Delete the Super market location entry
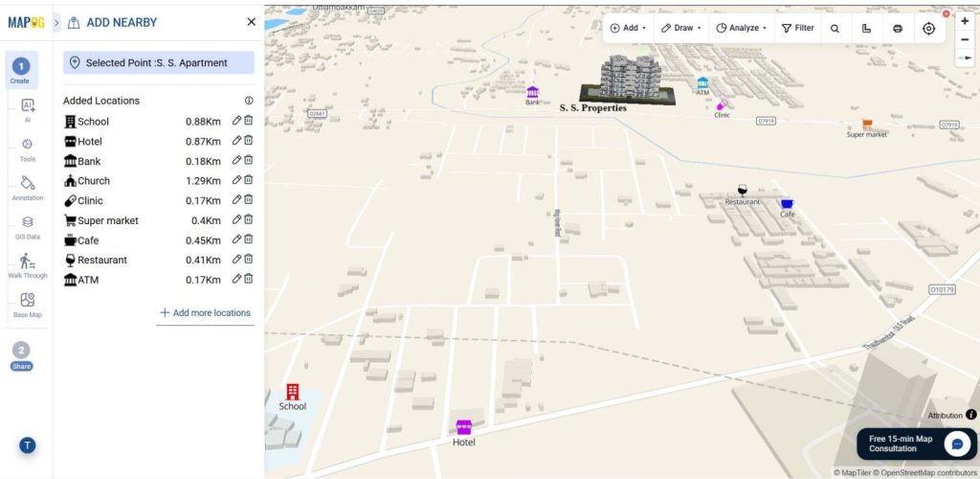Screen dimensions: 980x479 [248, 219]
